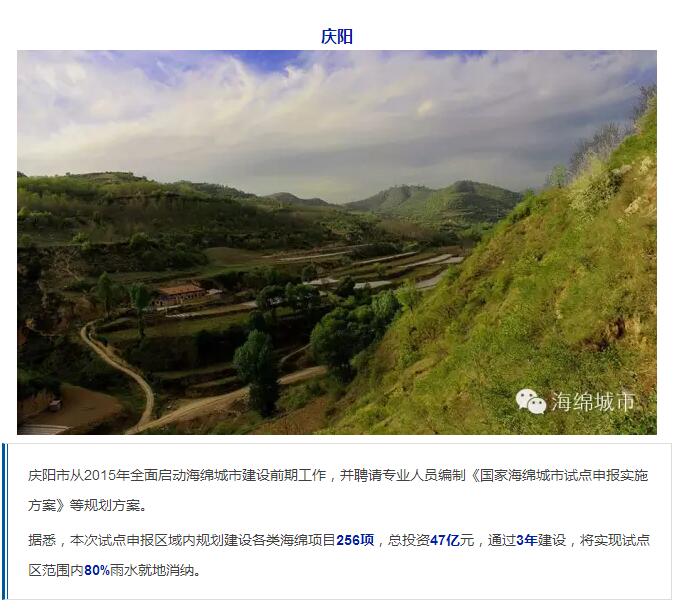Click the 庆阳 heading title
675x609 pixels.
pos(337,36)
